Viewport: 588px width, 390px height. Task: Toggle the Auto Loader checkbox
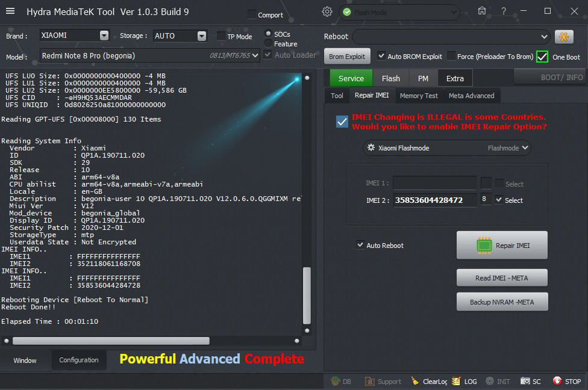(x=267, y=55)
